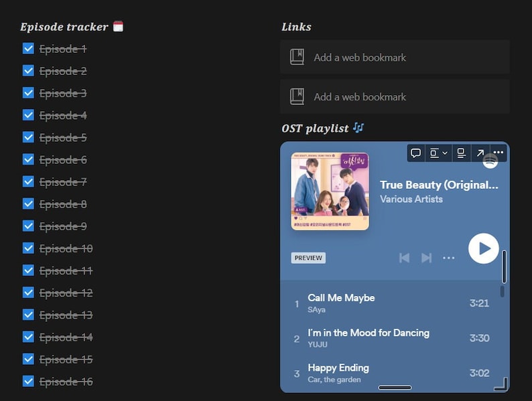Click the Episode tracker heading
The image size is (532, 401).
pyautogui.click(x=64, y=27)
